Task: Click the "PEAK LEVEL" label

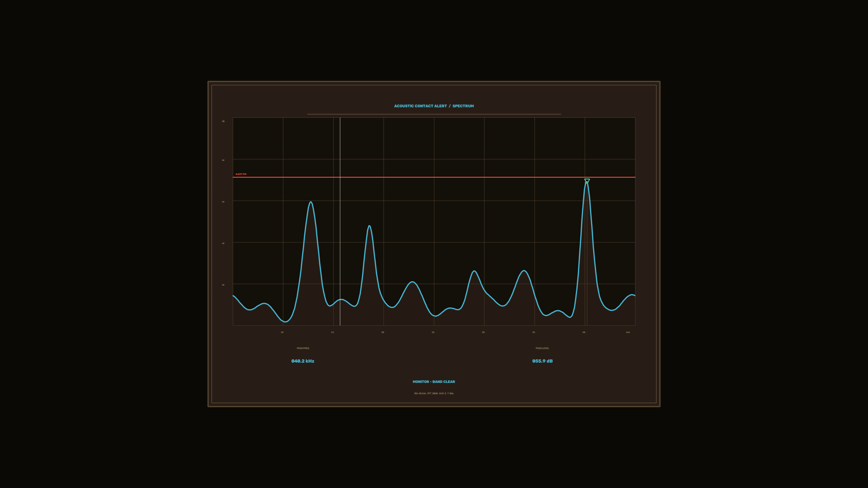Action: pyautogui.click(x=542, y=348)
